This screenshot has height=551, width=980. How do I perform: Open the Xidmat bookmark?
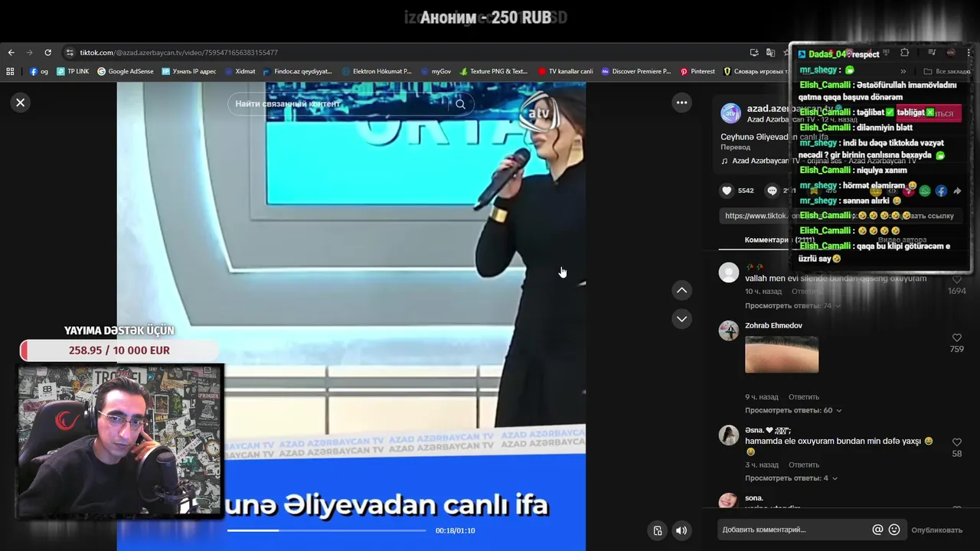[240, 71]
